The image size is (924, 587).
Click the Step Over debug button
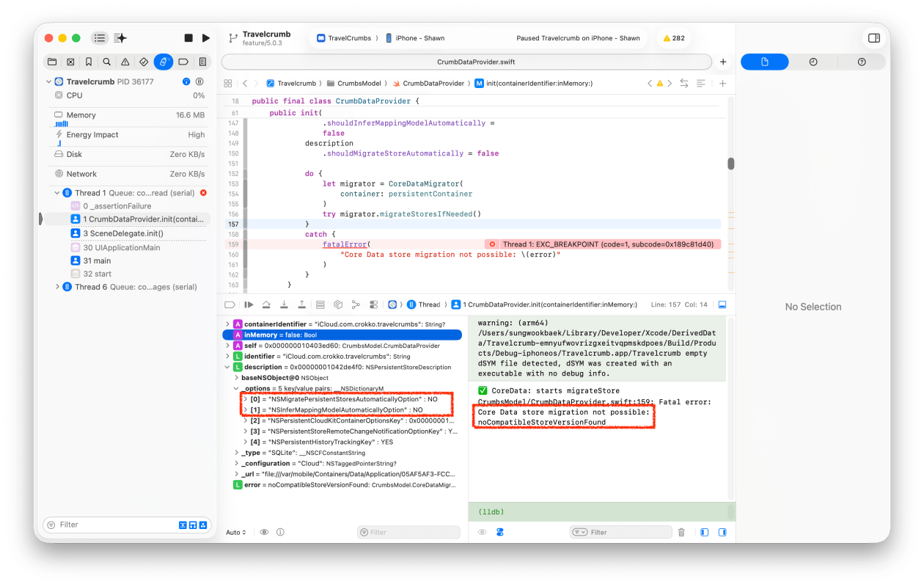266,305
